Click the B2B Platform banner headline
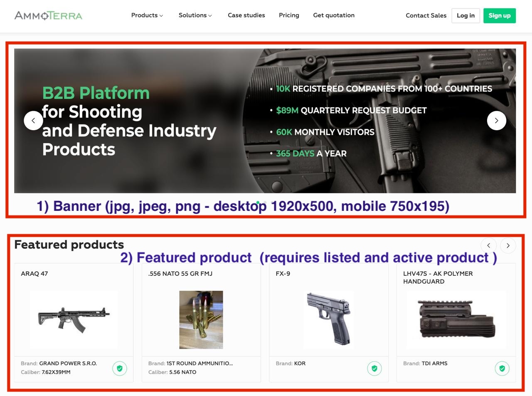The height and width of the screenshot is (396, 532). pyautogui.click(x=129, y=121)
